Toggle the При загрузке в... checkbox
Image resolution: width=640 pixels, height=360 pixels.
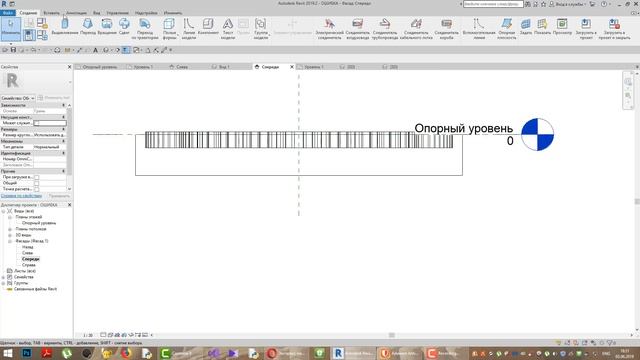click(x=37, y=177)
